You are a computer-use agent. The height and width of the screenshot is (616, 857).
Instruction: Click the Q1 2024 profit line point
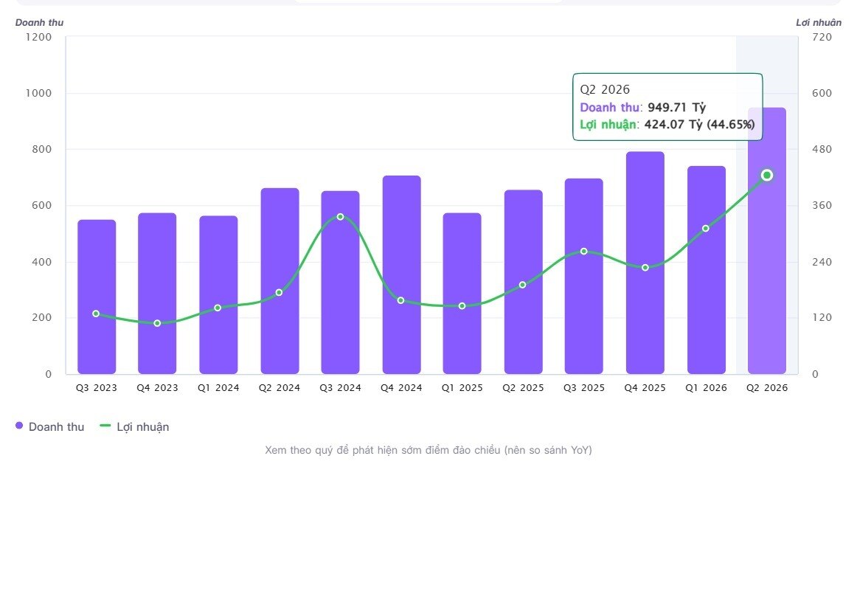pyautogui.click(x=218, y=308)
